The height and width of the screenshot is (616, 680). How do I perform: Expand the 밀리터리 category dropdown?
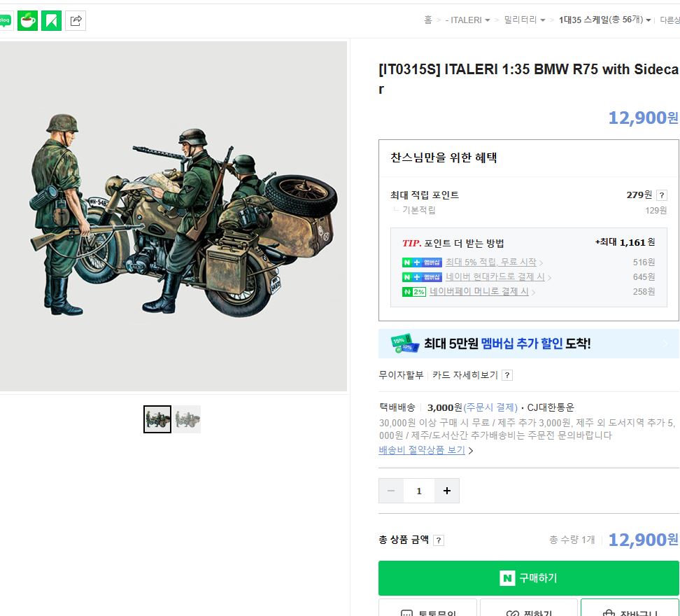525,20
